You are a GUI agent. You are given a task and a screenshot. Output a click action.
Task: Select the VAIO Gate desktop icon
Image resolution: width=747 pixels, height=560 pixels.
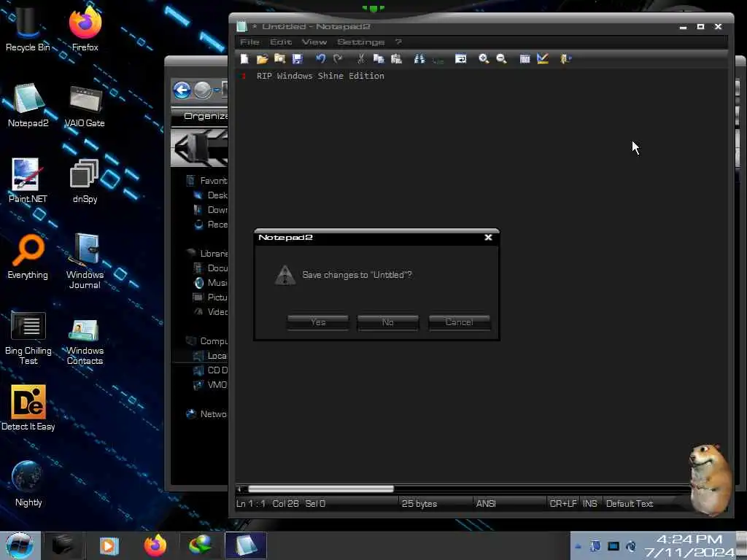point(85,106)
